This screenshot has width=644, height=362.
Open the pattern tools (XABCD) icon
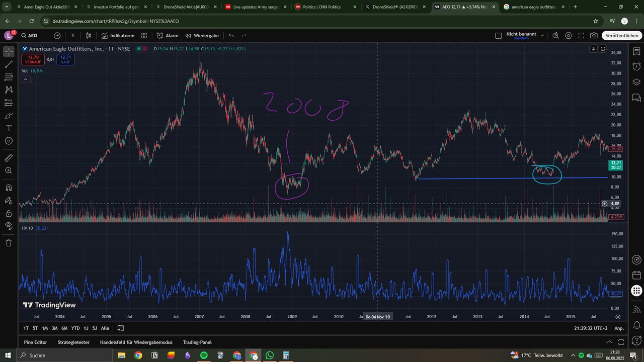tap(9, 89)
